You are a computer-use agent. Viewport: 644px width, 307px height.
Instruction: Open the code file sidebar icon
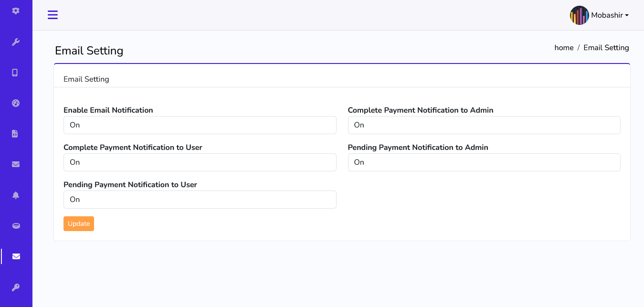pos(15,134)
